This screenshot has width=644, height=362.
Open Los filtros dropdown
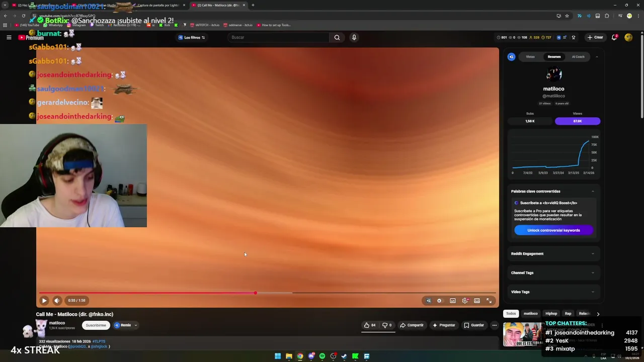[x=192, y=37]
